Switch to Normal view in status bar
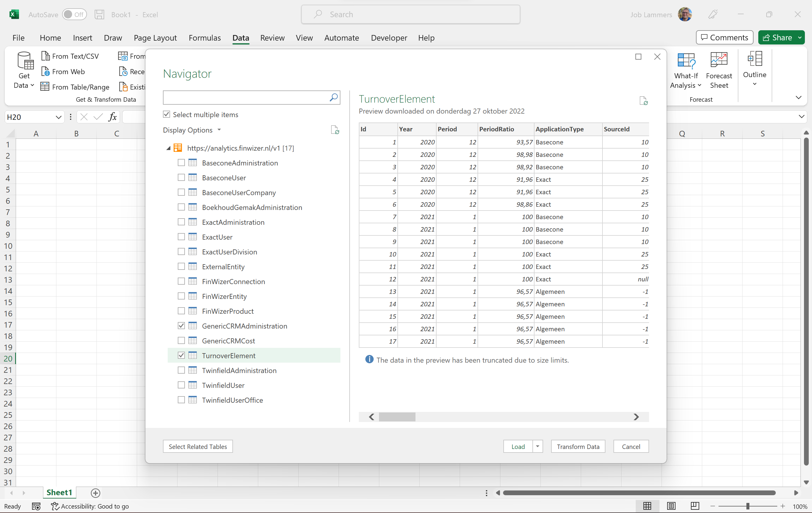This screenshot has width=812, height=513. click(x=647, y=506)
